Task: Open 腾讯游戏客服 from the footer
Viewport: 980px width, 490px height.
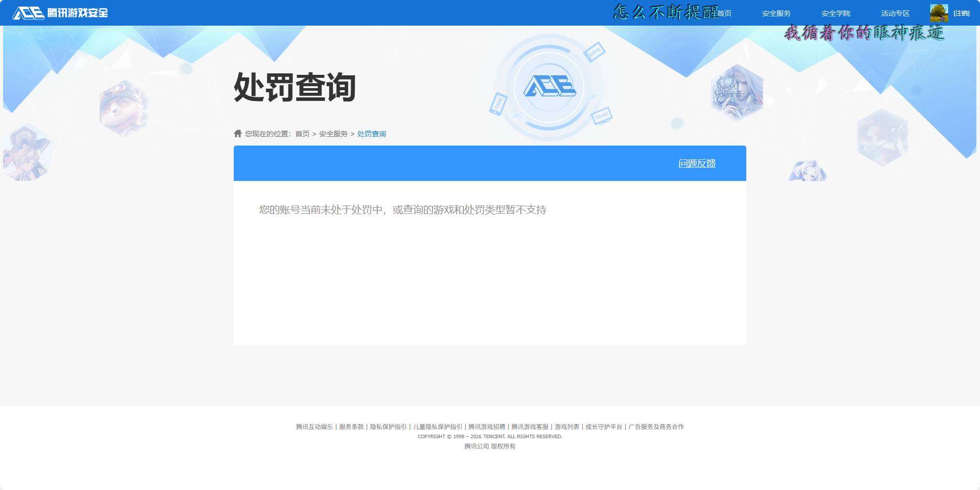Action: (x=530, y=426)
